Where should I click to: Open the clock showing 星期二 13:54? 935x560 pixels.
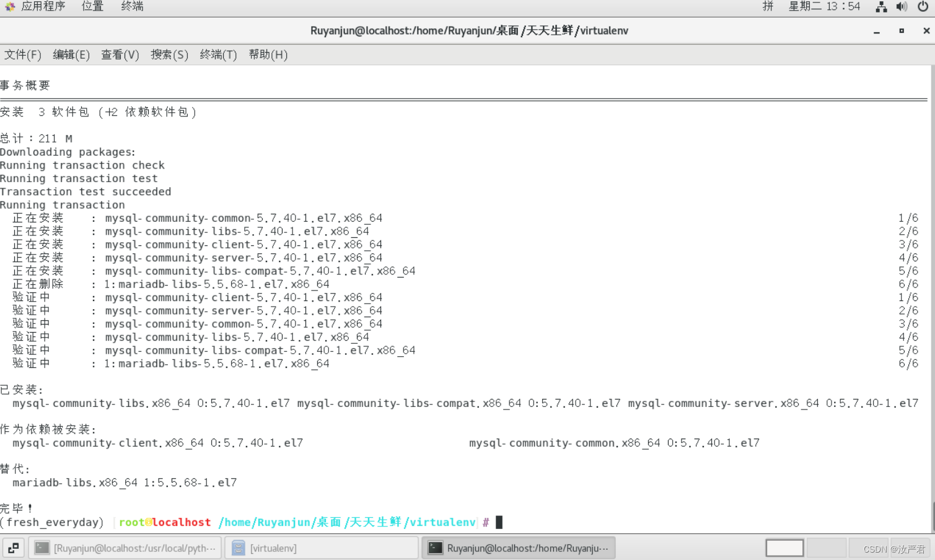tap(824, 6)
